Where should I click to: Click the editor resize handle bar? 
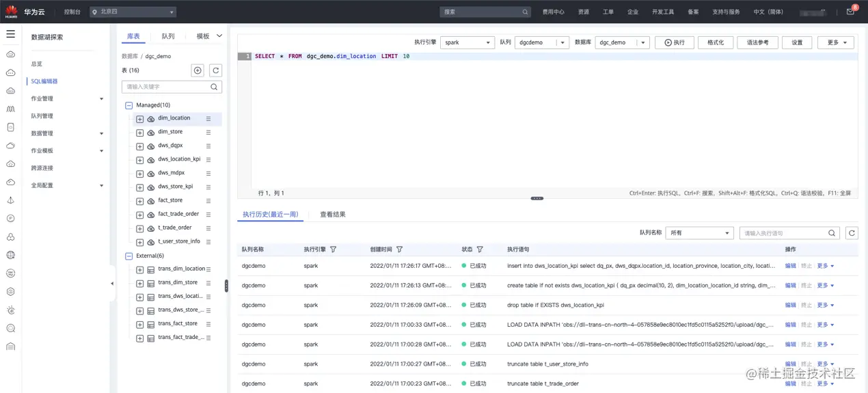coord(537,198)
